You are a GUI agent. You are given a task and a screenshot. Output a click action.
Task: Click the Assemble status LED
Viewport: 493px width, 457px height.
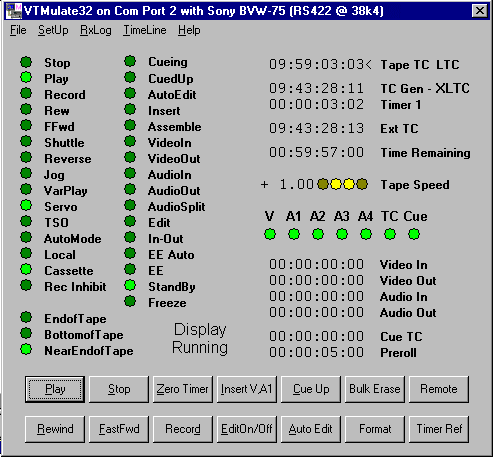point(130,125)
